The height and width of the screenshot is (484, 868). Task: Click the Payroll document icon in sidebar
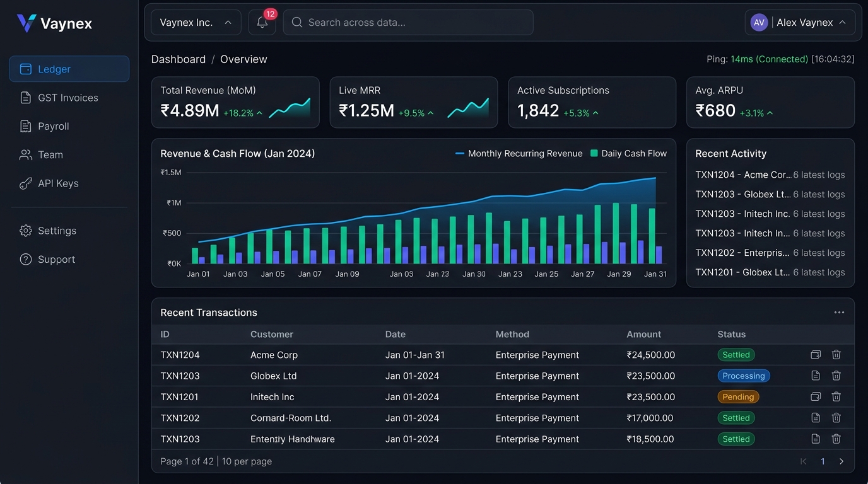26,127
